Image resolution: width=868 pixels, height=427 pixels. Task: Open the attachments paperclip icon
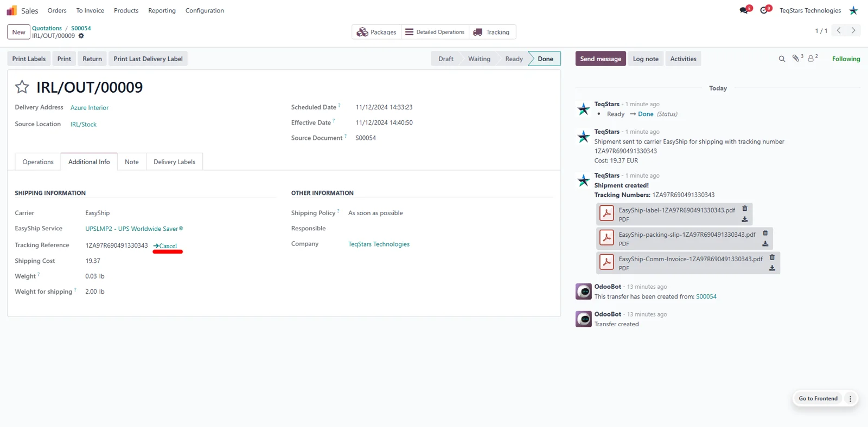point(796,59)
